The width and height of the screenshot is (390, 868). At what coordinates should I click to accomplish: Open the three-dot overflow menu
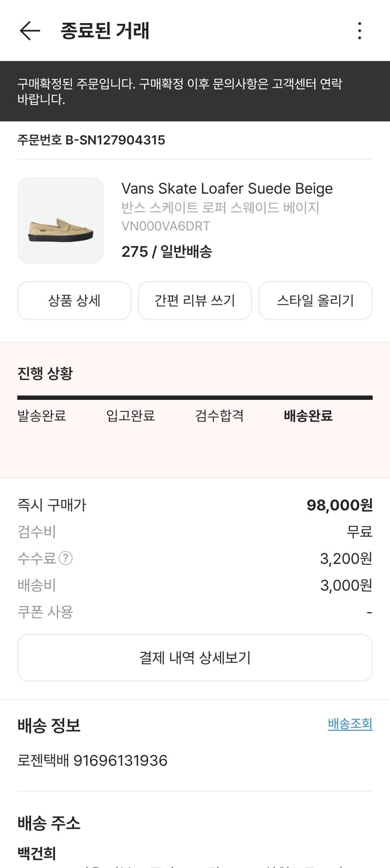(360, 32)
